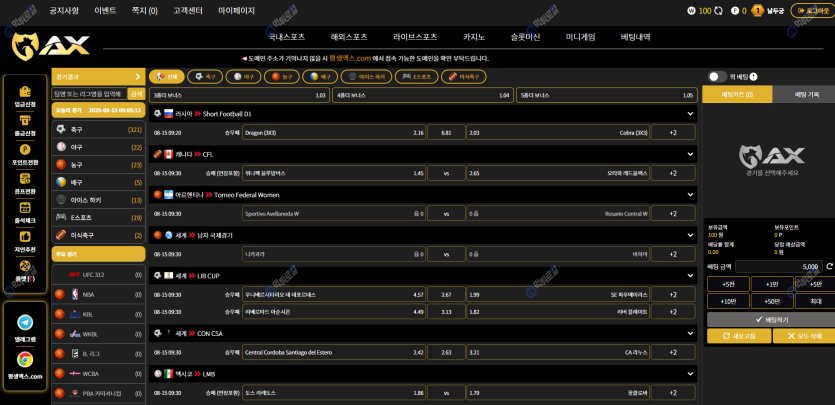Switch to the 베팅 기록 tab
The image size is (835, 405).
pyautogui.click(x=806, y=94)
